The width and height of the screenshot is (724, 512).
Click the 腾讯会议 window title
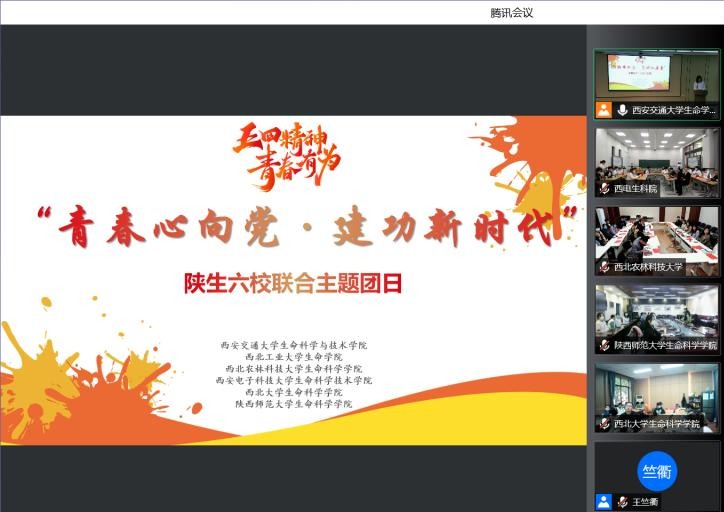512,12
